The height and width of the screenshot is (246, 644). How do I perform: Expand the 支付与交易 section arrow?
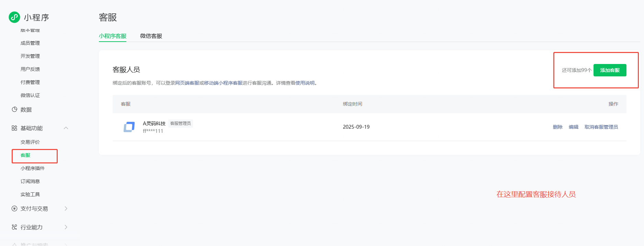click(66, 208)
